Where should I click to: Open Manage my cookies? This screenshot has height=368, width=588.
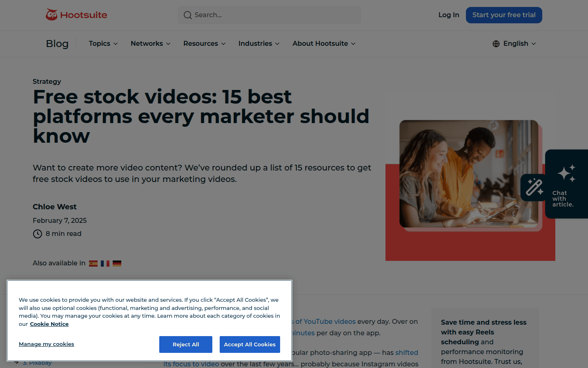click(x=47, y=344)
